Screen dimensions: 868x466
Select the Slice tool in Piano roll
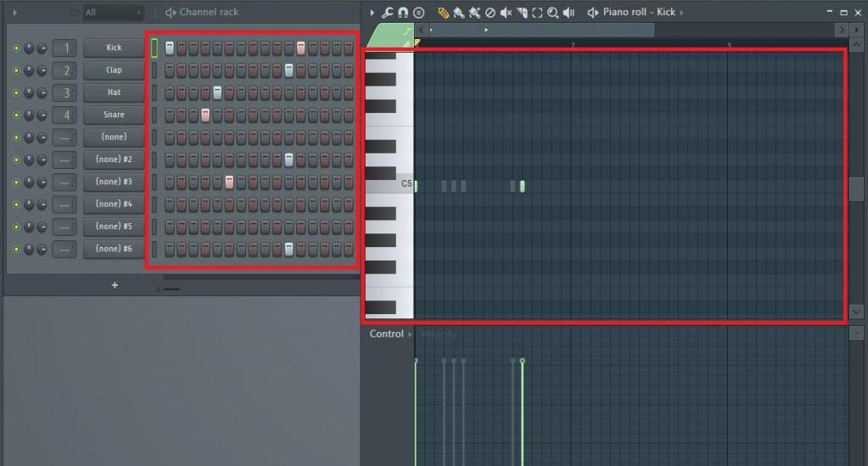522,12
